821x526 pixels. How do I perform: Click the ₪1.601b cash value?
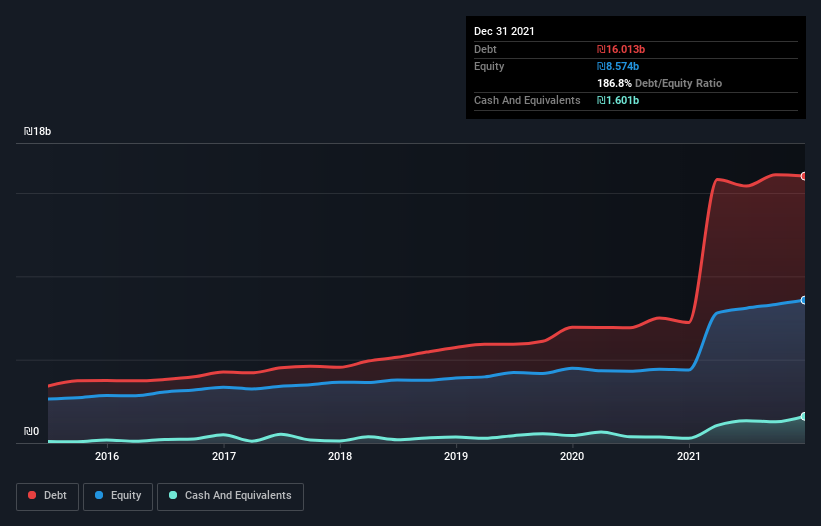coord(618,100)
